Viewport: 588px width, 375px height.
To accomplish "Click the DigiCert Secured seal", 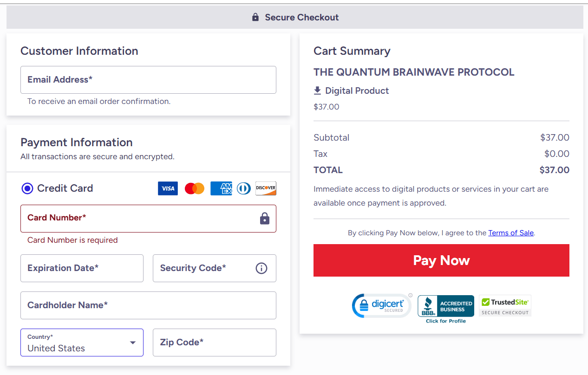I will [381, 305].
